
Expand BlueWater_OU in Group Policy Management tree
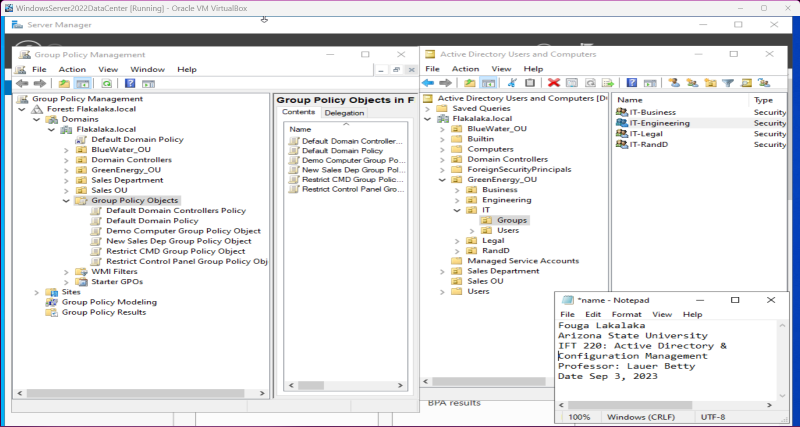pyautogui.click(x=66, y=150)
